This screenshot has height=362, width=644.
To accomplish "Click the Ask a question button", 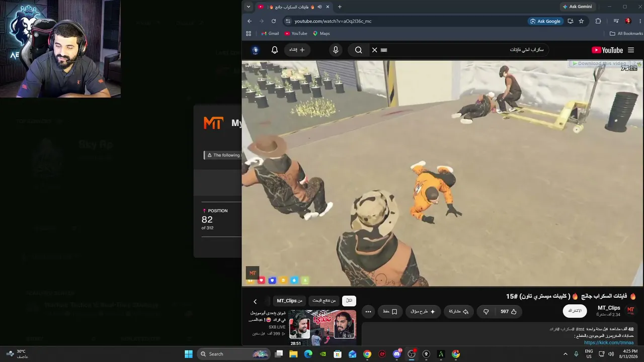I will pyautogui.click(x=423, y=312).
